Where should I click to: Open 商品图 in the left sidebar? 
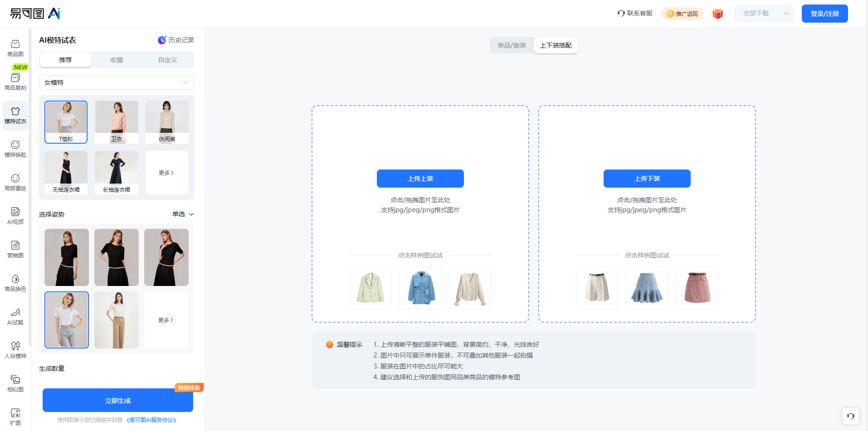click(x=15, y=48)
